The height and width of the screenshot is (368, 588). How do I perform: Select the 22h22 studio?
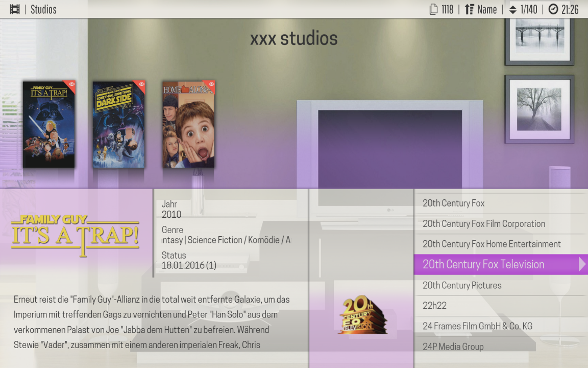click(x=501, y=306)
